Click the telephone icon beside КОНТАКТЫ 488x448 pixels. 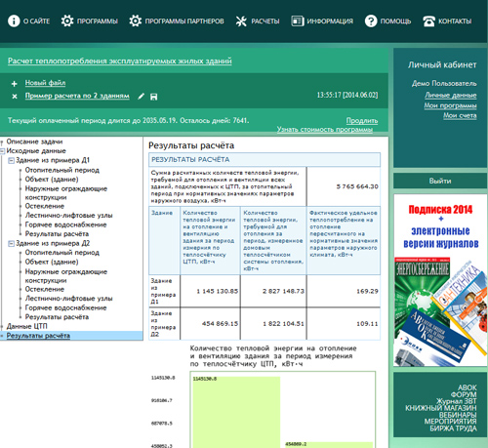(x=428, y=21)
